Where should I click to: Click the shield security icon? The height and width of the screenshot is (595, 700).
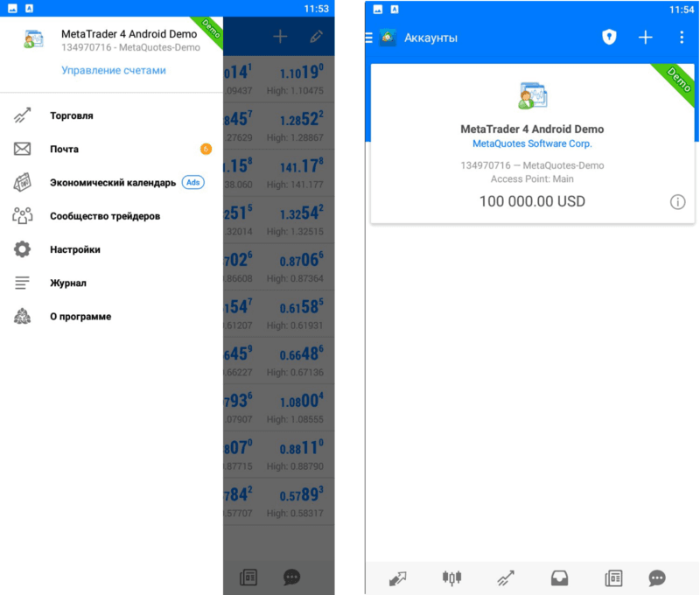[x=609, y=37]
